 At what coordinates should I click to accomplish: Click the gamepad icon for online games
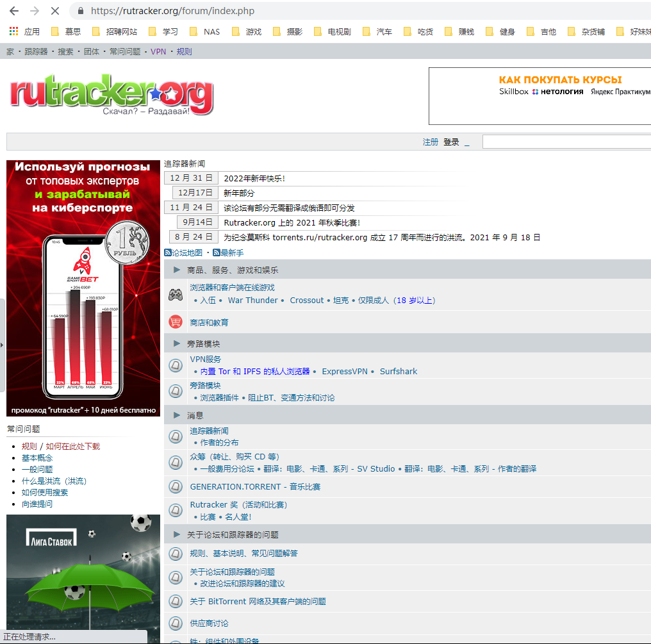175,294
